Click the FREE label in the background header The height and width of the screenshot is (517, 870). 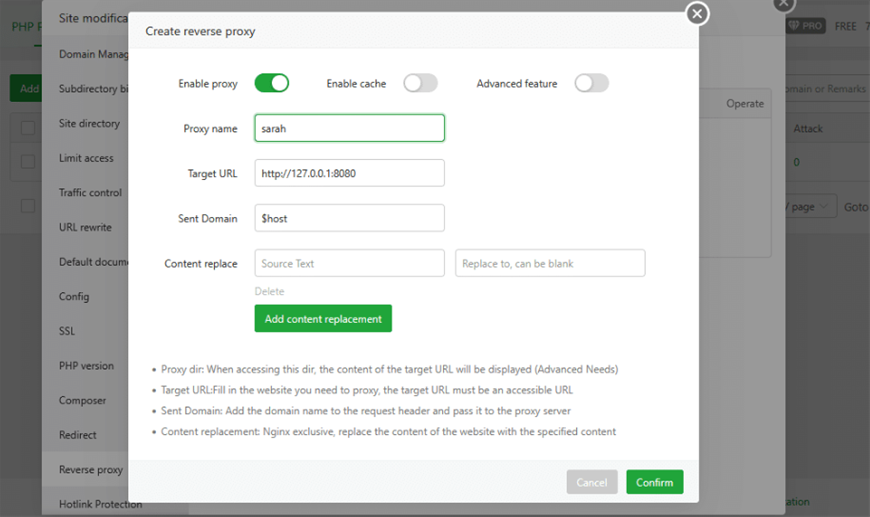coord(845,26)
